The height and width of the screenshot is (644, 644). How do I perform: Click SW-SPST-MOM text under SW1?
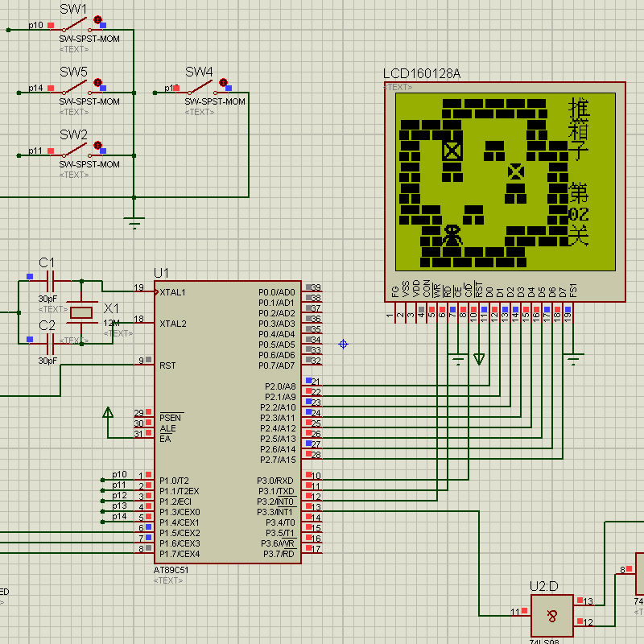89,39
